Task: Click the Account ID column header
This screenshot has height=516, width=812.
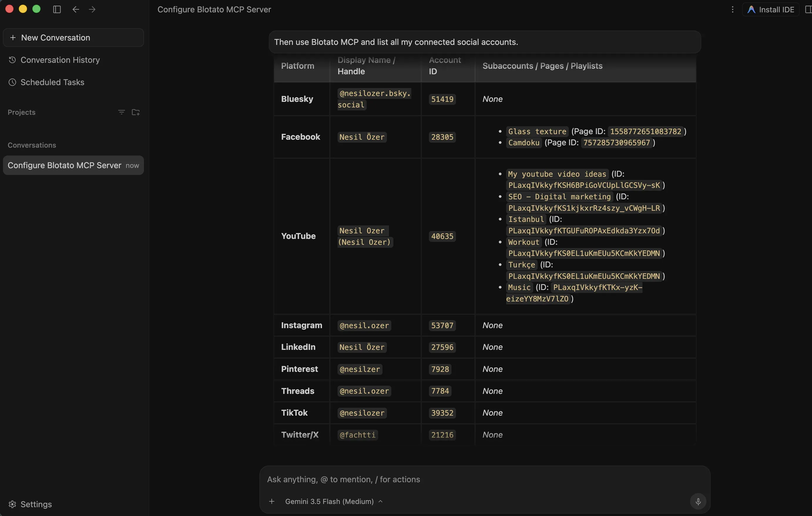Action: [444, 66]
